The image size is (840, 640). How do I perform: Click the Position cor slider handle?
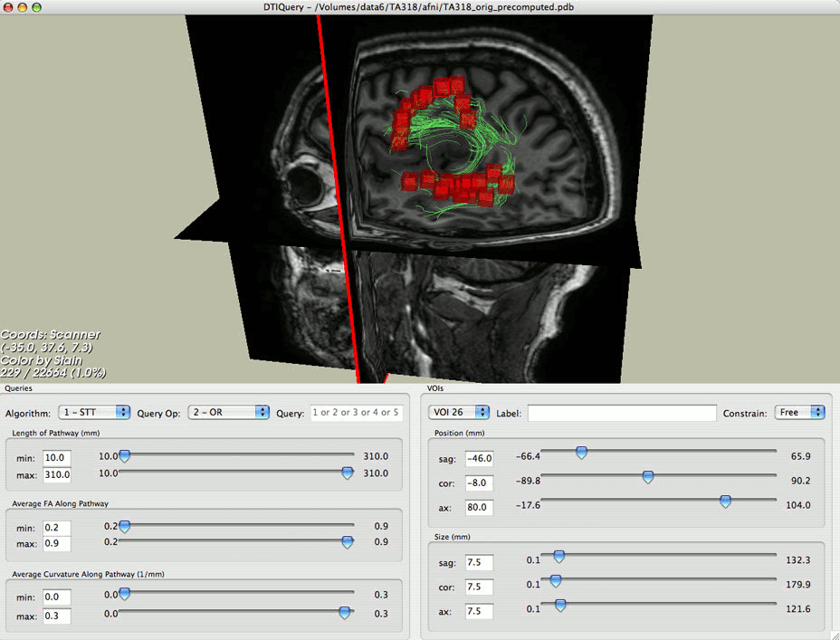648,477
